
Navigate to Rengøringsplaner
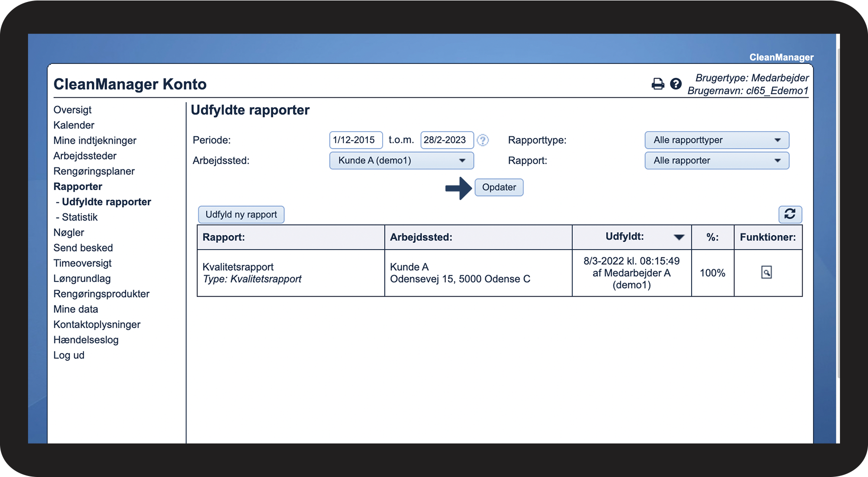tap(94, 171)
